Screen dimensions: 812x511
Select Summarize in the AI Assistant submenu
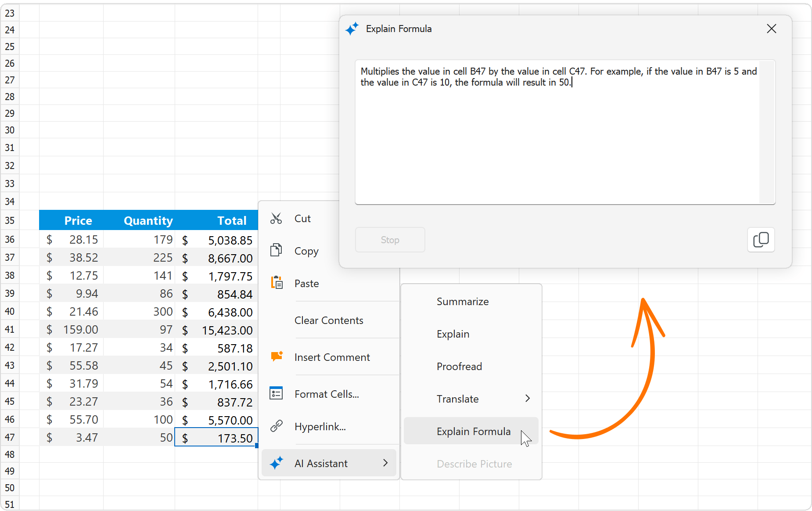click(x=463, y=301)
